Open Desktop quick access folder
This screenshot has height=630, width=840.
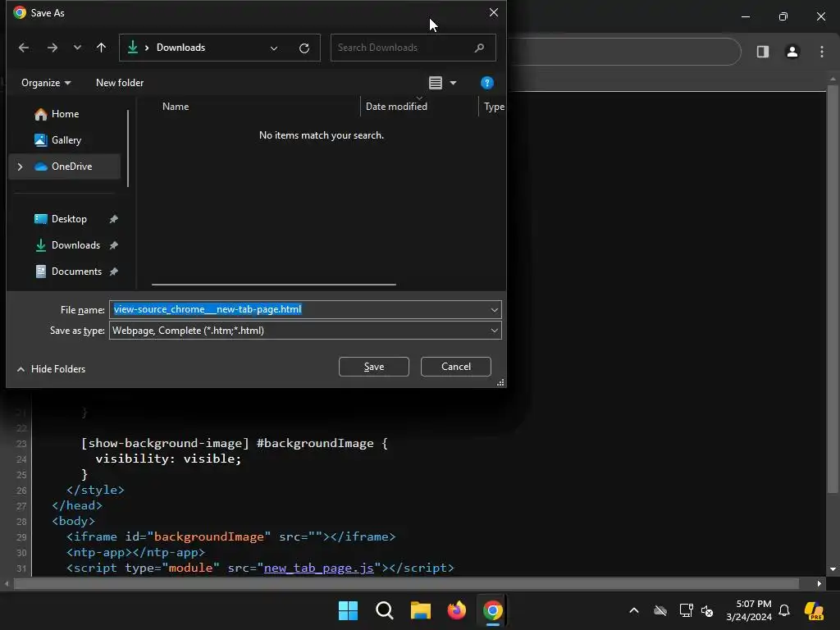point(69,219)
